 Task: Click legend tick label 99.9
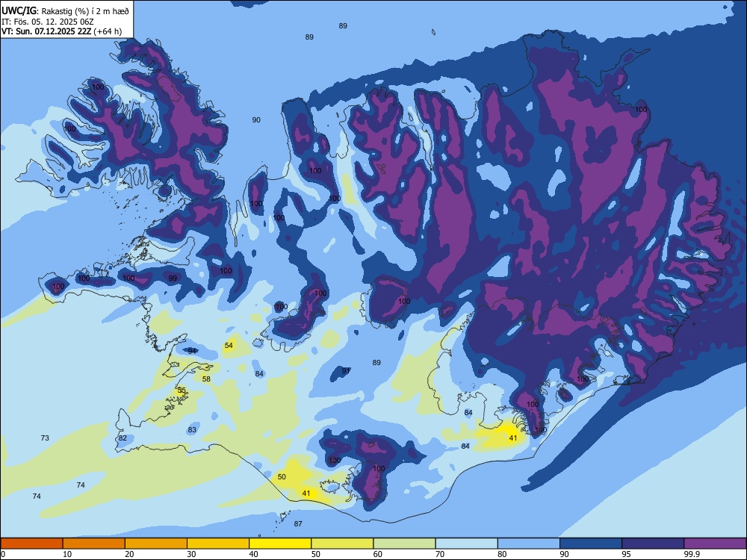[x=692, y=554]
